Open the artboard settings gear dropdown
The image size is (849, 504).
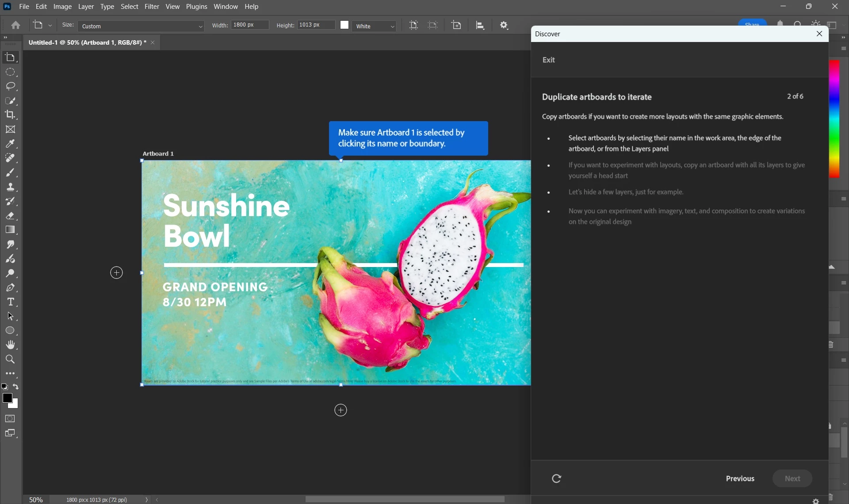[x=504, y=25]
